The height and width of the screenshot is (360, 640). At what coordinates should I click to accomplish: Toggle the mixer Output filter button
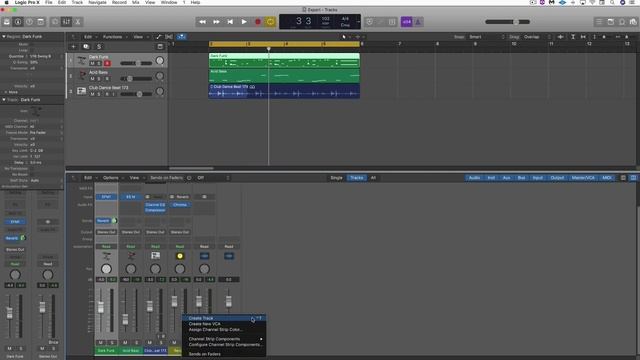coord(557,178)
